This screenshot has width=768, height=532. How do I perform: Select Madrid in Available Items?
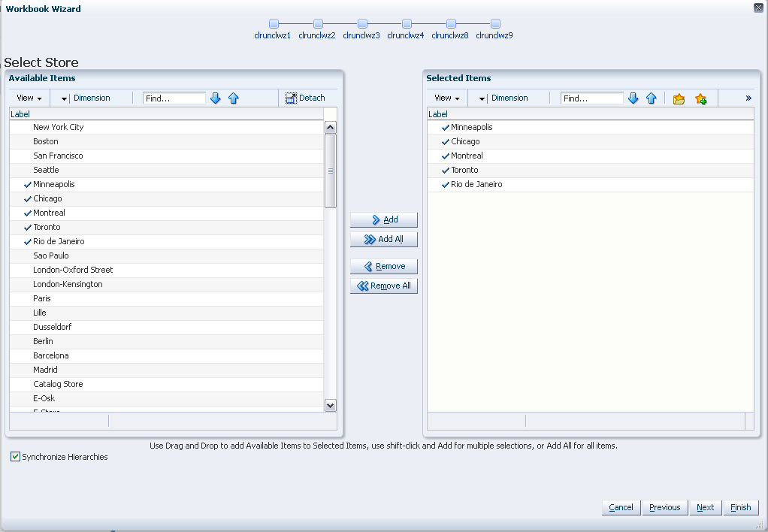(167, 370)
